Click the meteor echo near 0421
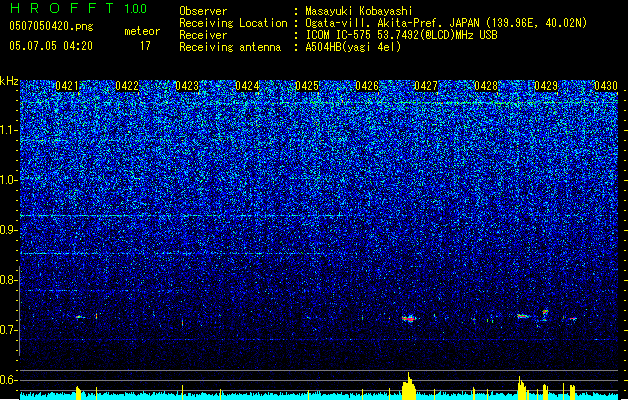 point(79,317)
